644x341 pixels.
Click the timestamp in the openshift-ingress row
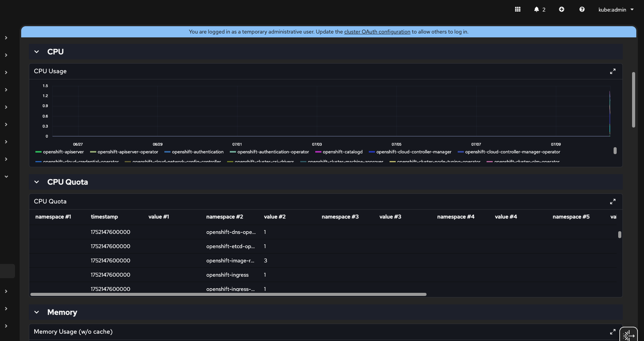point(110,275)
